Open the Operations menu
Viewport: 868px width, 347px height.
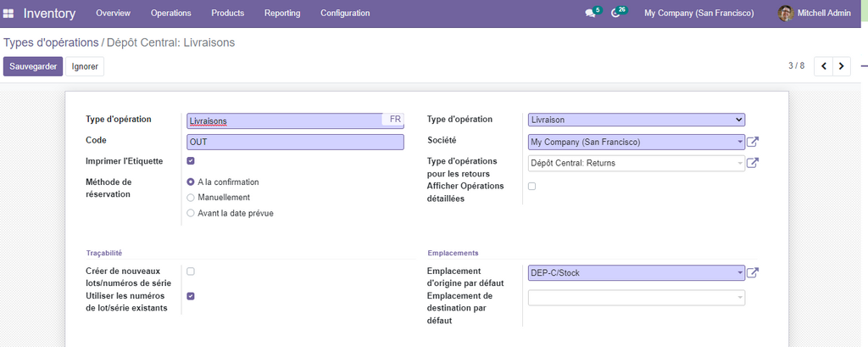pyautogui.click(x=170, y=14)
